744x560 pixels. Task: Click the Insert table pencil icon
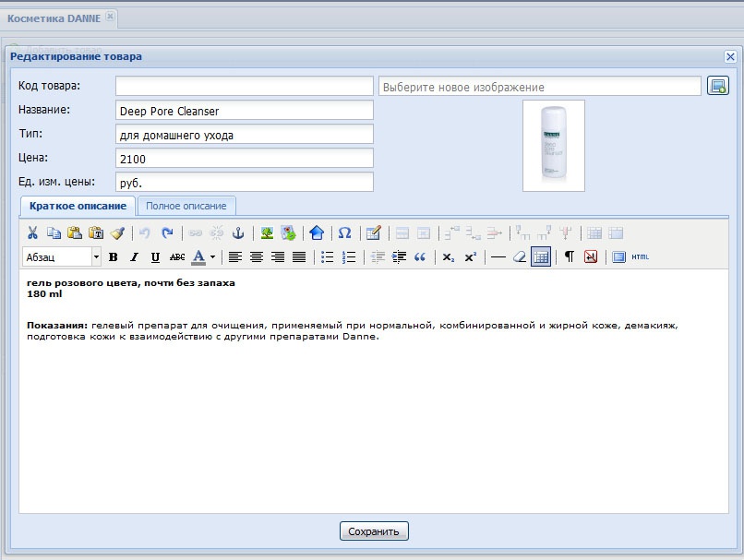[374, 232]
